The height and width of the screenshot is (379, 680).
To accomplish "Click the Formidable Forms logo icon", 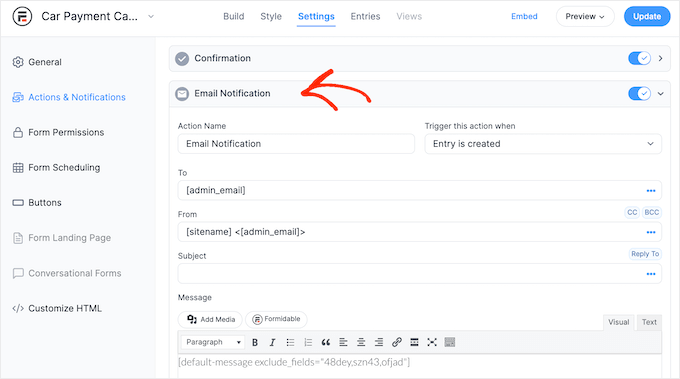I will 22,16.
